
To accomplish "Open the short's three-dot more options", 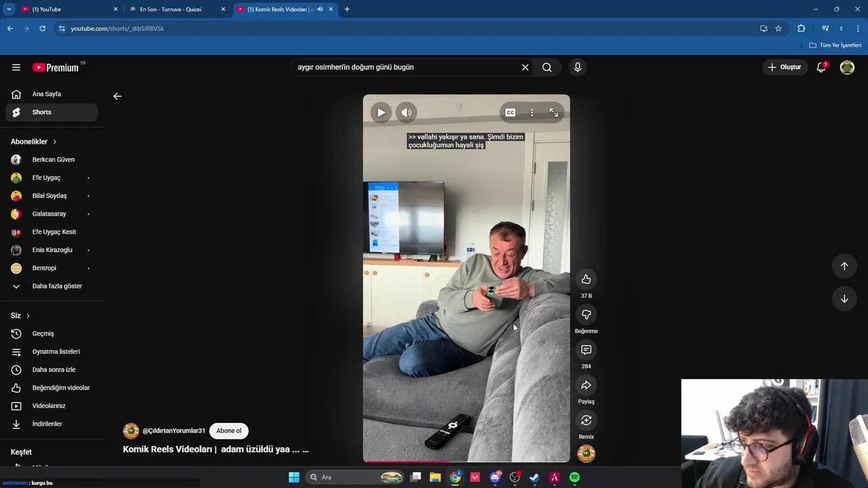I will click(532, 113).
